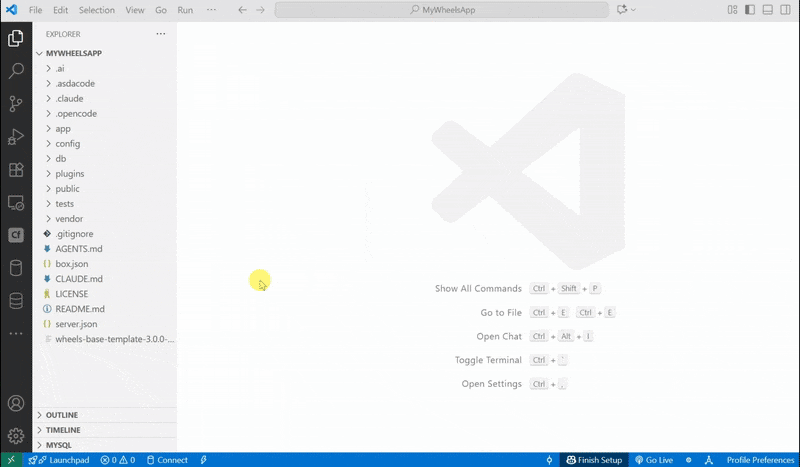Viewport: 800px width, 467px height.
Task: Open the Accounts menu icon
Action: [x=16, y=403]
